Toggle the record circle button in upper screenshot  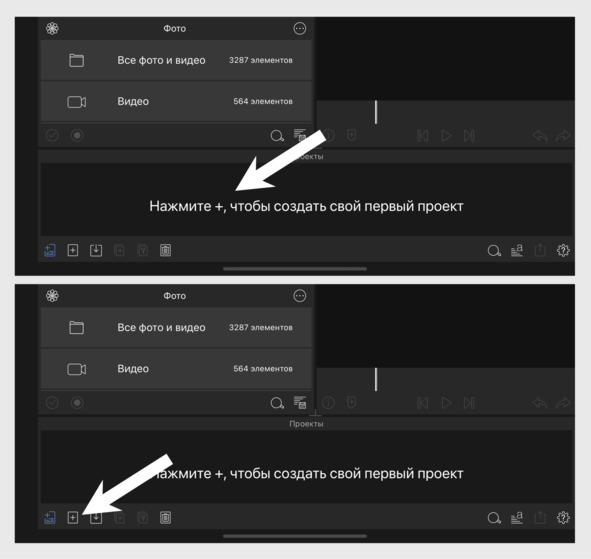(77, 135)
